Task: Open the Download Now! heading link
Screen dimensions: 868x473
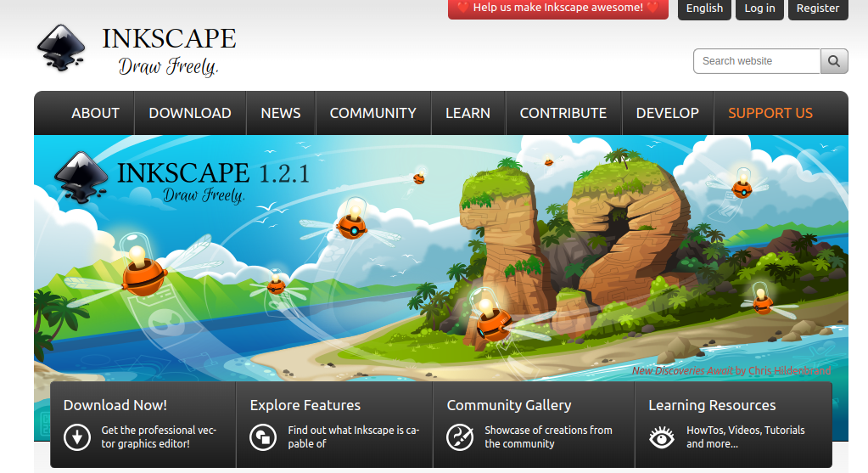Action: 115,405
